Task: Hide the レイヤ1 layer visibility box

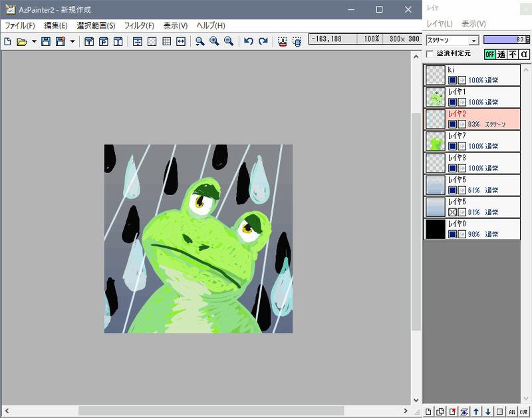Action: [452, 103]
